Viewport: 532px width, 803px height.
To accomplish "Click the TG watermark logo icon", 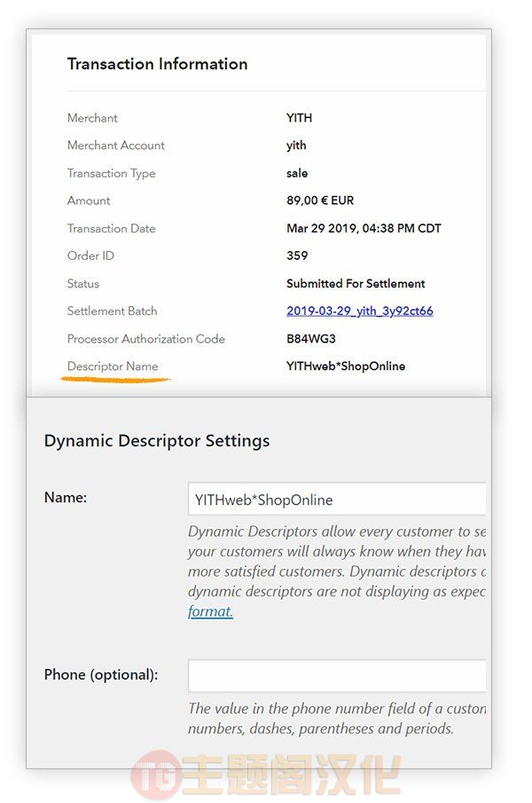I will click(x=153, y=775).
